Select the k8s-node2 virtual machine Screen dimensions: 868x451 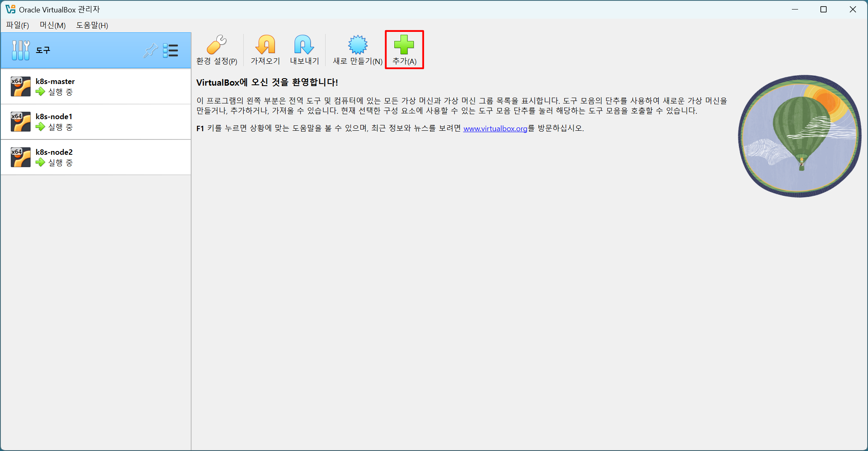click(x=96, y=157)
